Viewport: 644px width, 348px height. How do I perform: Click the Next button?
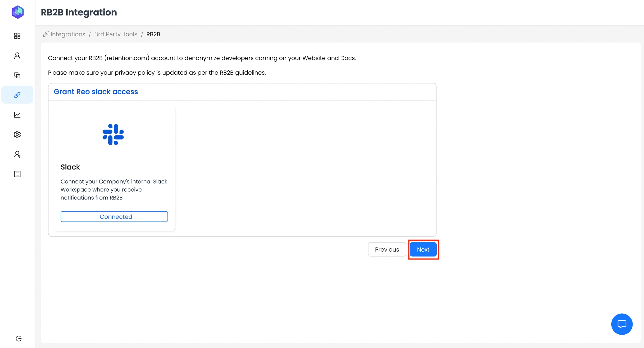423,249
